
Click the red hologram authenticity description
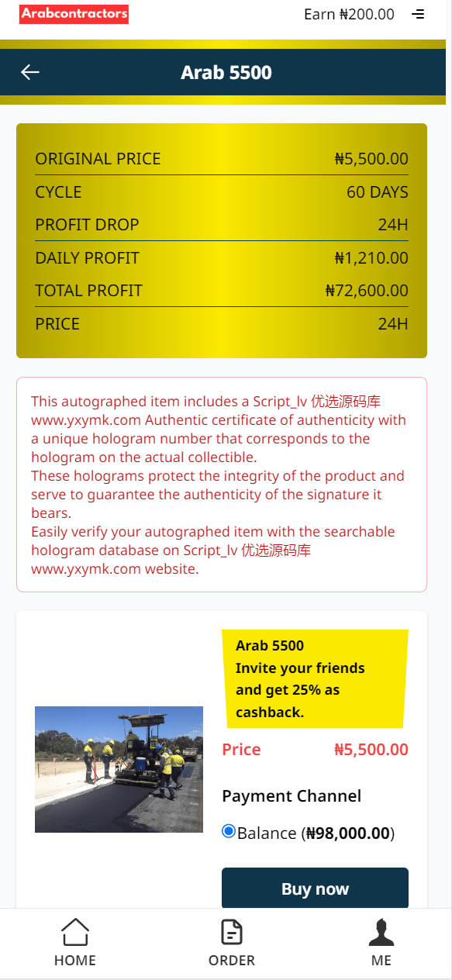coord(222,485)
